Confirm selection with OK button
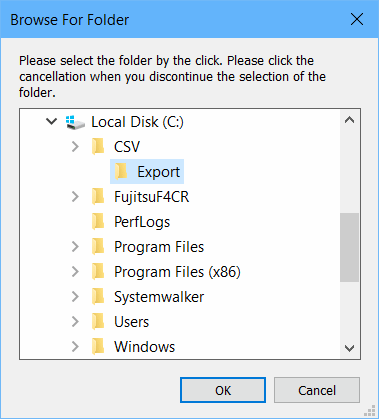Screen dimensions: 379x419 coord(223,390)
